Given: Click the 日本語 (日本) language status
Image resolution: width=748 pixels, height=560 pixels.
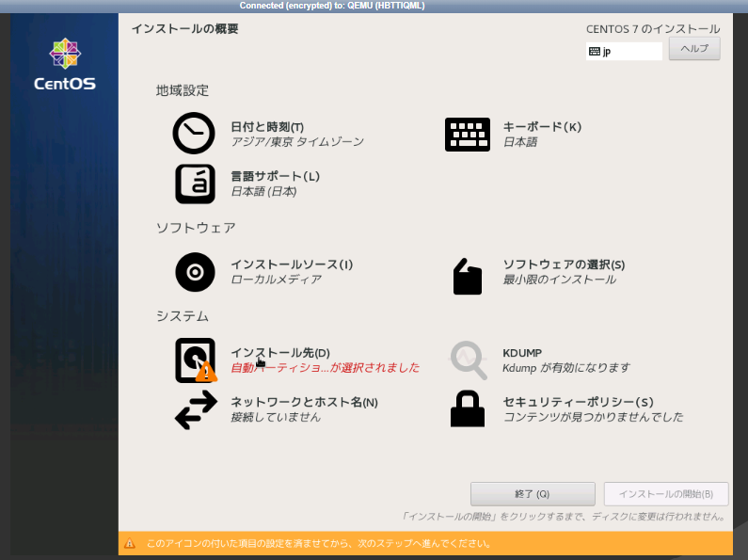Looking at the screenshot, I should (263, 191).
